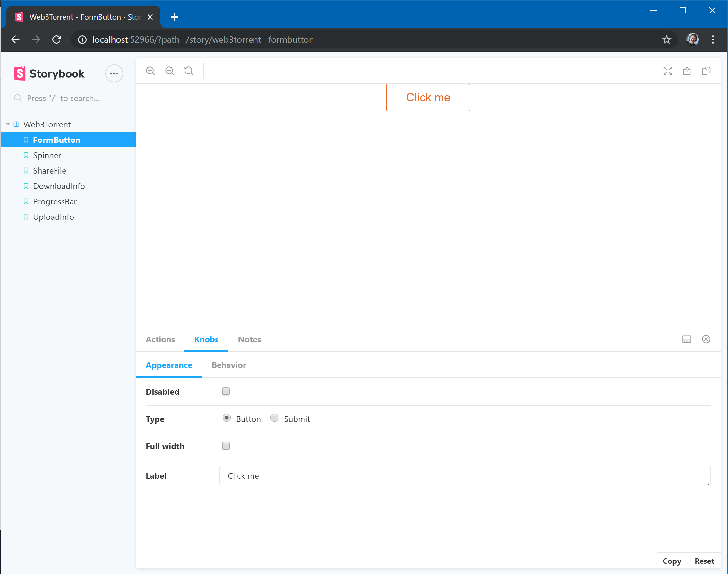
Task: Change addons panel orientation icon
Action: coord(687,339)
